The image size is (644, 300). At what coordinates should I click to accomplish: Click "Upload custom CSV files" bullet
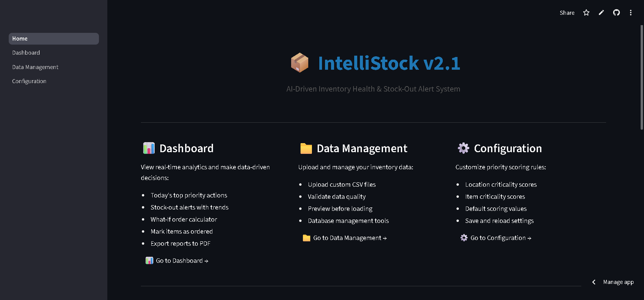click(342, 185)
